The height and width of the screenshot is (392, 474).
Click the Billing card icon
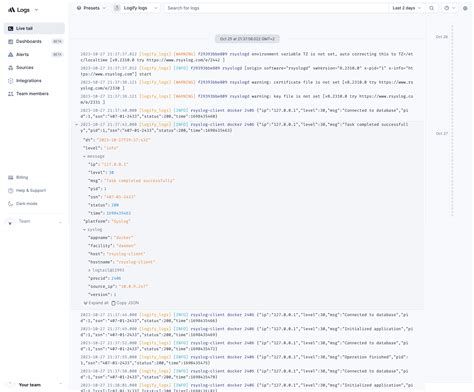point(11,177)
